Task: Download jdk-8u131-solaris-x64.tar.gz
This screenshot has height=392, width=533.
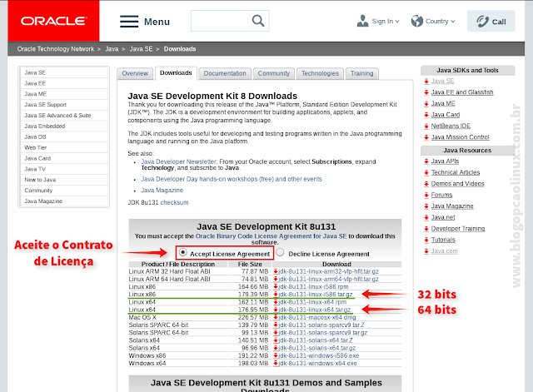Action: [x=316, y=348]
